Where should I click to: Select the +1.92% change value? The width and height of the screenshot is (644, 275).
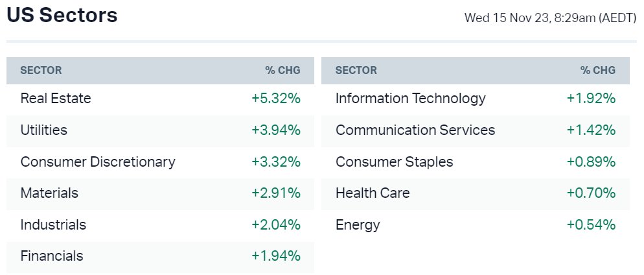point(591,99)
